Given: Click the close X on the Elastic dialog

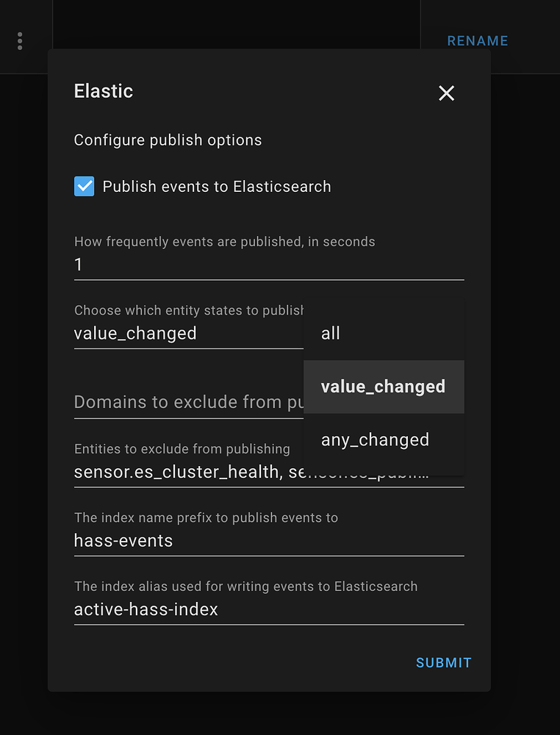Looking at the screenshot, I should pyautogui.click(x=446, y=93).
